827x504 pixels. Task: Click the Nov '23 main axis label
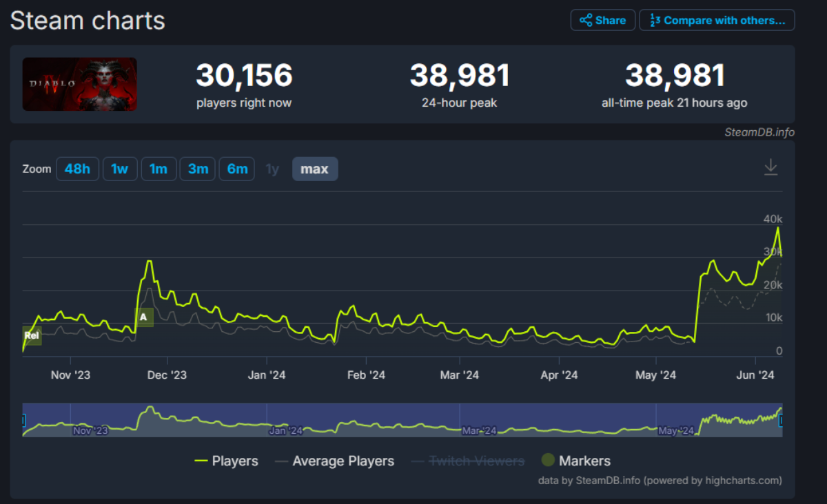pos(70,375)
